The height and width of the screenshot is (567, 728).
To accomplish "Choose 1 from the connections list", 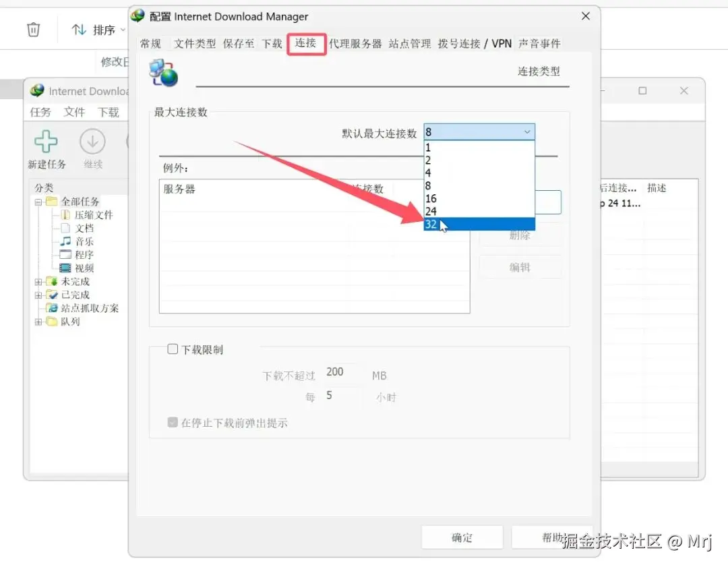I will click(x=479, y=148).
